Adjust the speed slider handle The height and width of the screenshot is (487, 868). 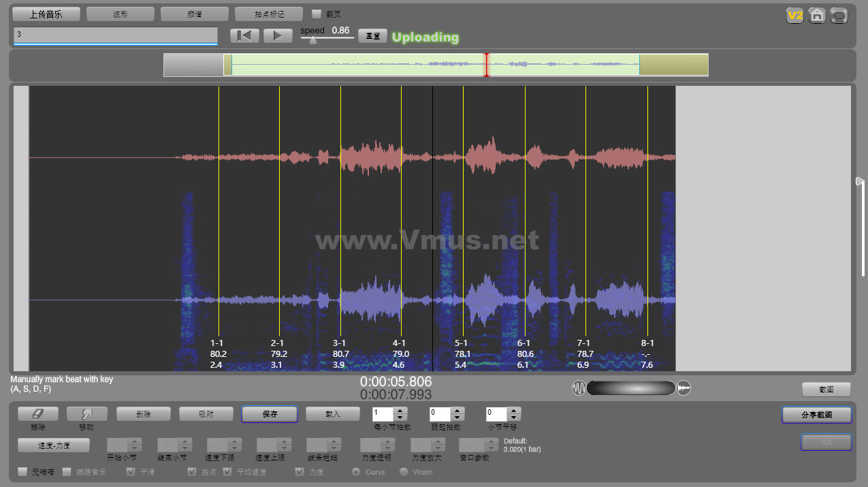(x=312, y=40)
